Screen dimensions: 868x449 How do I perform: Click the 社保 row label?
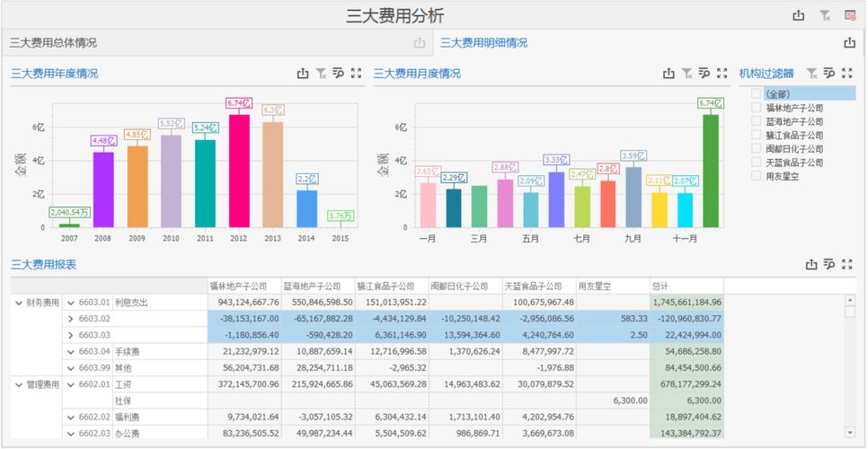coord(123,401)
